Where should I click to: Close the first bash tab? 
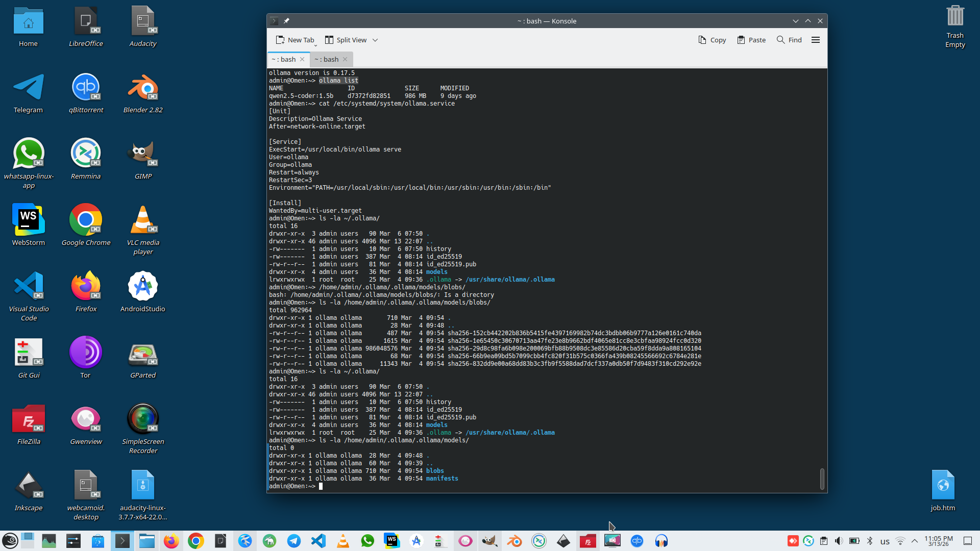[302, 59]
